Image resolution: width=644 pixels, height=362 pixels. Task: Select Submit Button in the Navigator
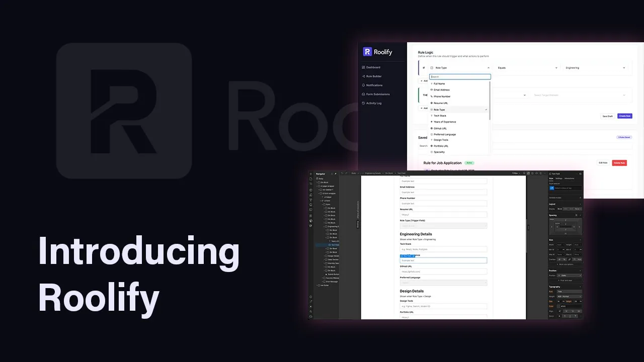pos(333,274)
